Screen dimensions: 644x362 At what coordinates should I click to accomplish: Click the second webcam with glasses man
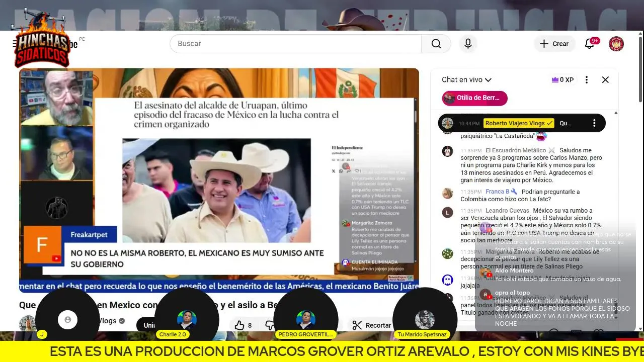pyautogui.click(x=56, y=153)
